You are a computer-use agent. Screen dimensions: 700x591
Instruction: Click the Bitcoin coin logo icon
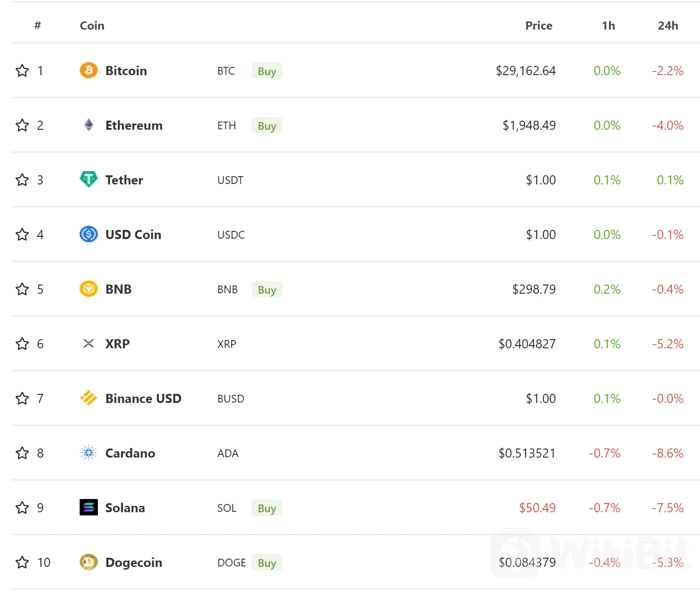coord(89,71)
